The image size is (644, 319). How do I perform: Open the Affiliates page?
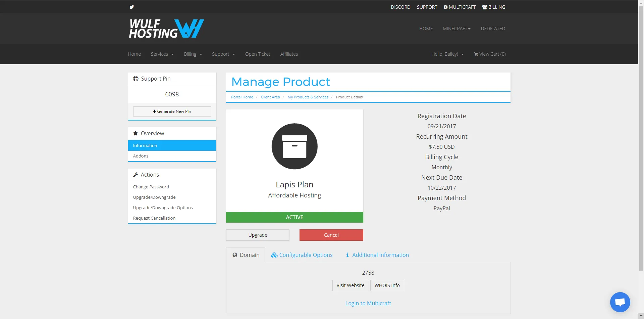(x=289, y=54)
